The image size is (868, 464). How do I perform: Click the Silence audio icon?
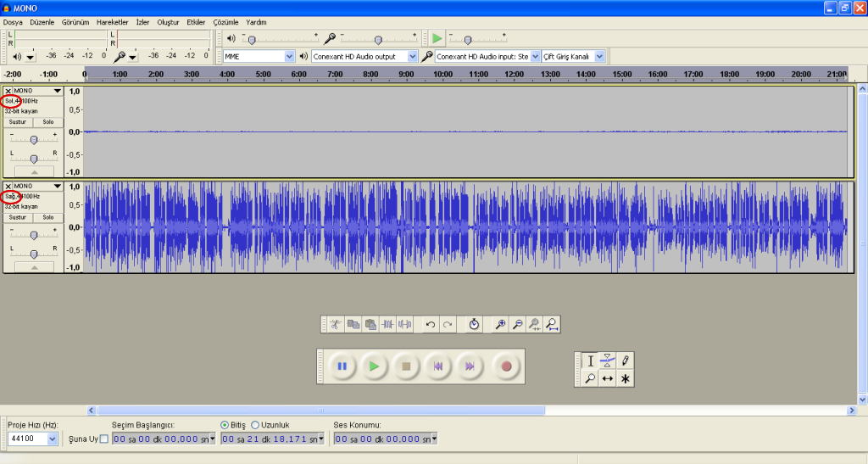point(405,325)
